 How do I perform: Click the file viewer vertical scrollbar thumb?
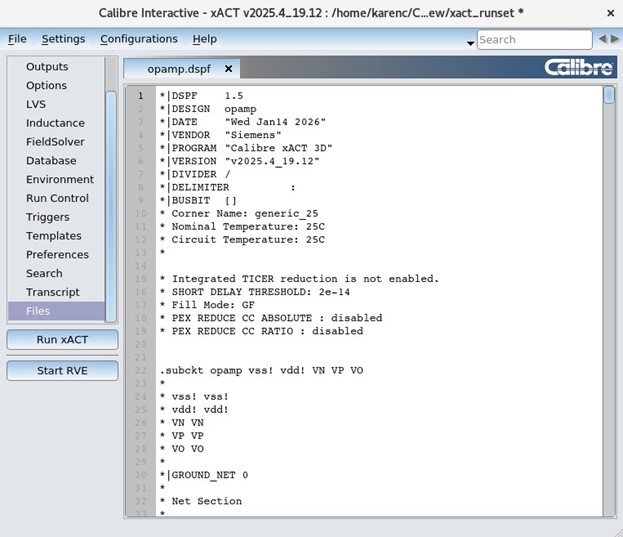coord(609,95)
